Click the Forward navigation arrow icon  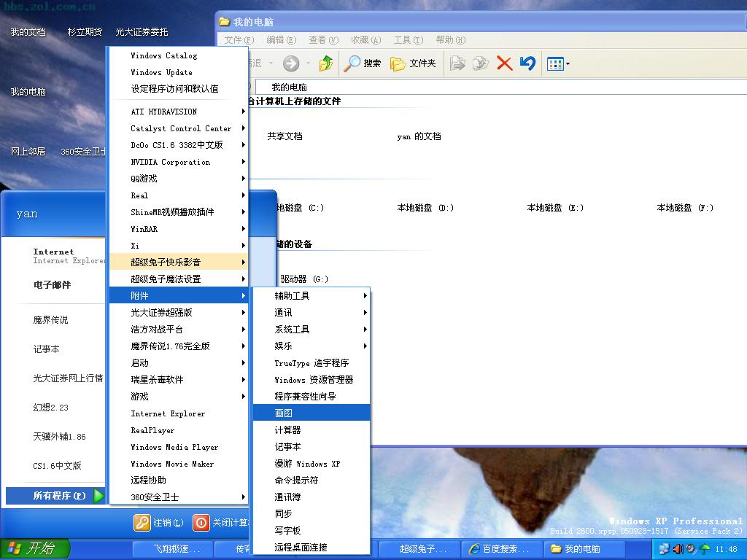(x=291, y=63)
